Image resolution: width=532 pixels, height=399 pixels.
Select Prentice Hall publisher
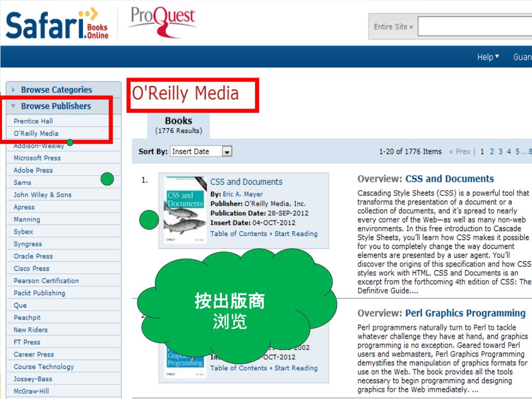33,121
